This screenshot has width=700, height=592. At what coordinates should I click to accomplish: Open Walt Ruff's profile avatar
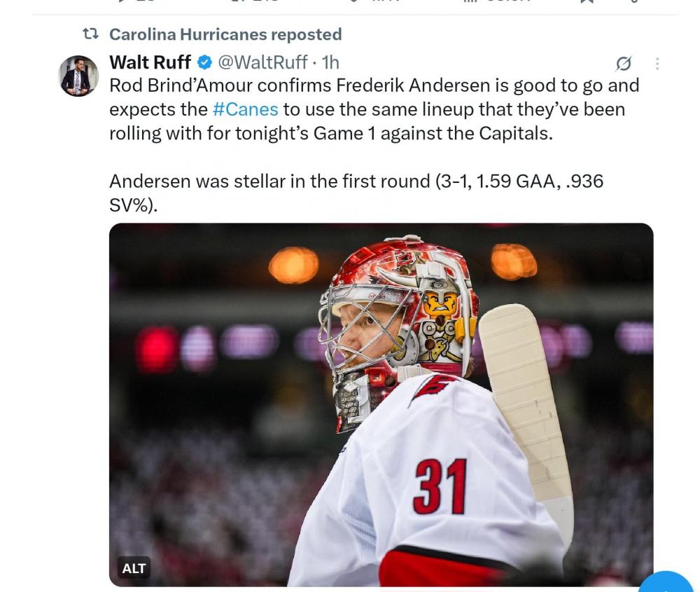[x=78, y=76]
